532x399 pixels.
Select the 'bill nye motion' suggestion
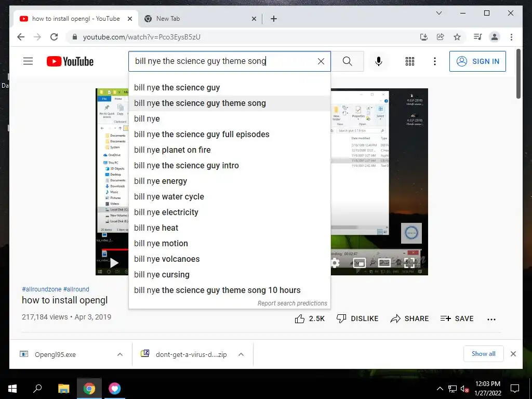click(x=230, y=244)
